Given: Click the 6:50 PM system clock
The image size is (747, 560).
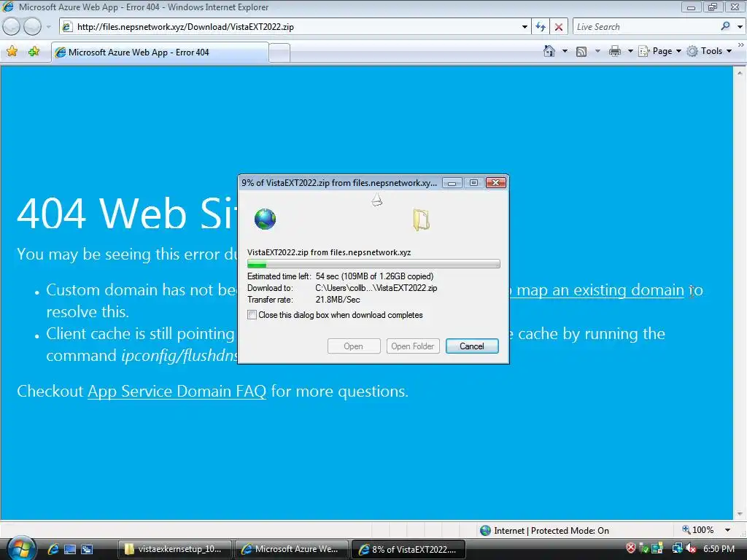Looking at the screenshot, I should (719, 549).
